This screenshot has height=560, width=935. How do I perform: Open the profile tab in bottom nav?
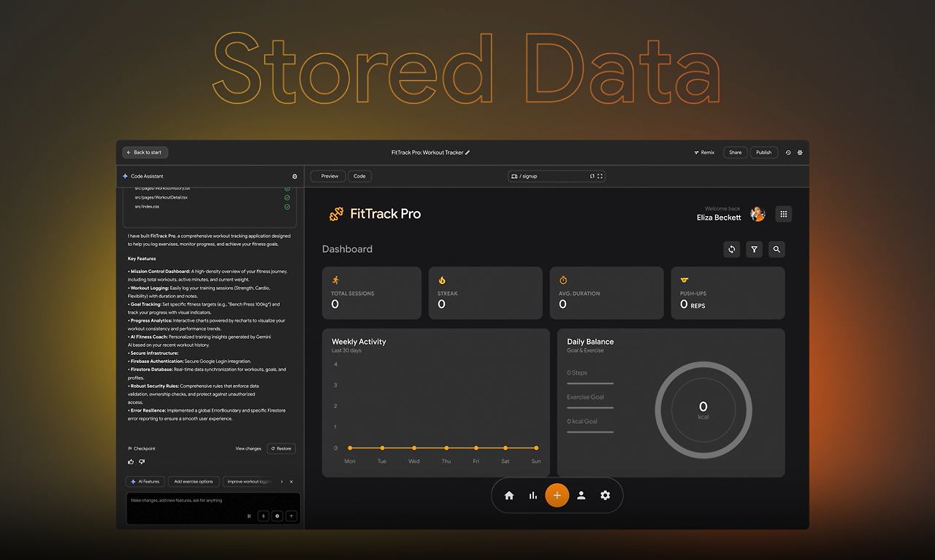pyautogui.click(x=581, y=495)
